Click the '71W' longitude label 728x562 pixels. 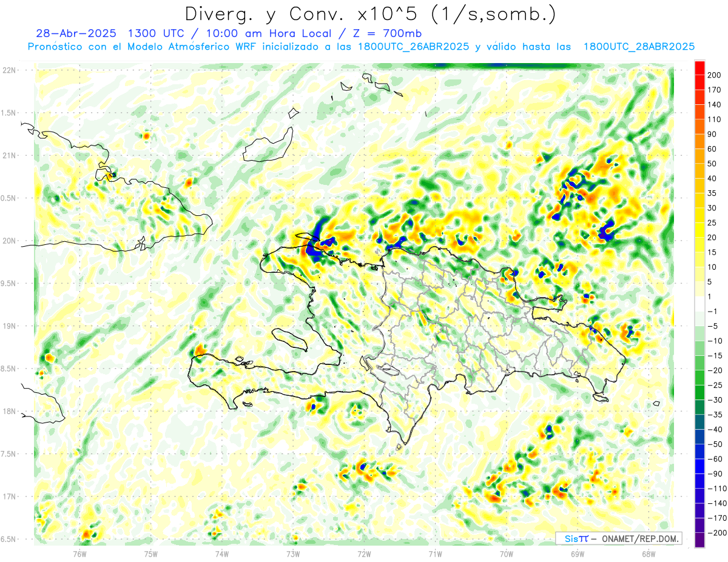click(x=435, y=554)
